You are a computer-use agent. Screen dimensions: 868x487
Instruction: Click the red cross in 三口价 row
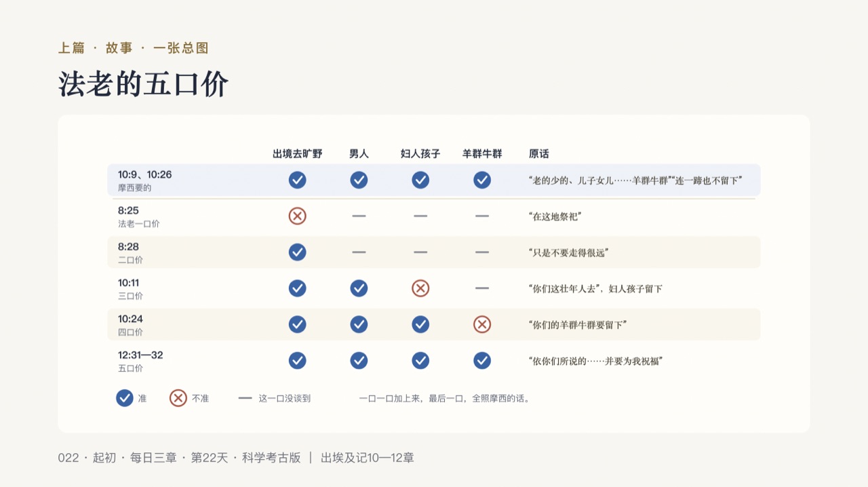[x=420, y=288]
